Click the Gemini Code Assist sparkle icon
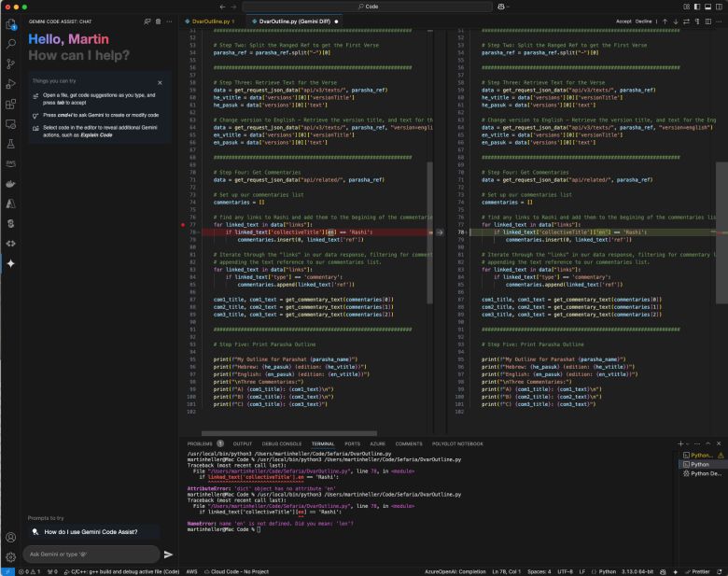 pos(10,263)
